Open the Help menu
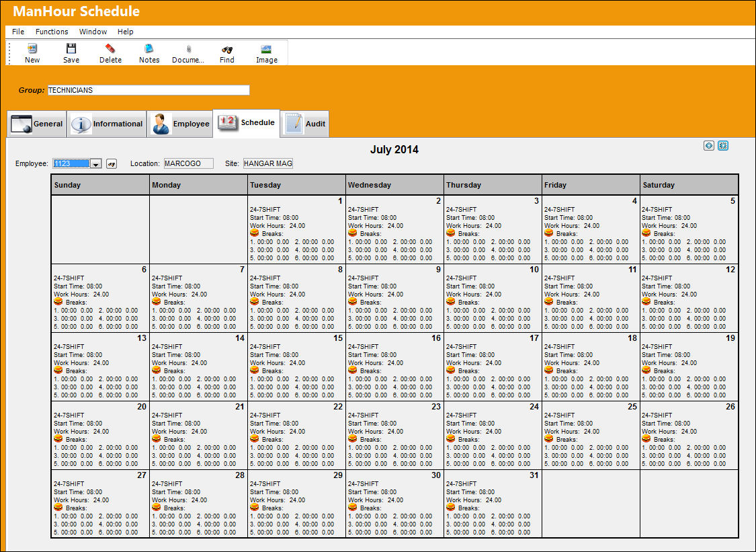The height and width of the screenshot is (552, 756). (126, 32)
